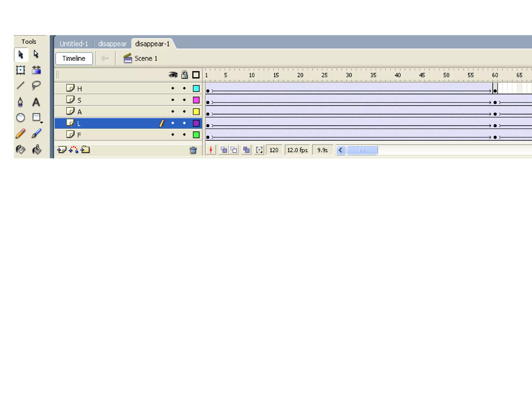Image resolution: width=532 pixels, height=399 pixels.
Task: Switch to the Untitled-1 document tab
Action: coord(74,44)
